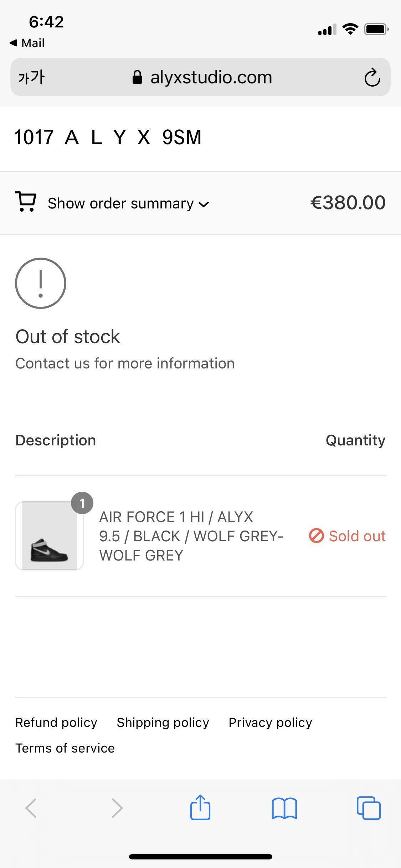401x868 pixels.
Task: Open the Refund policy link
Action: coord(56,722)
